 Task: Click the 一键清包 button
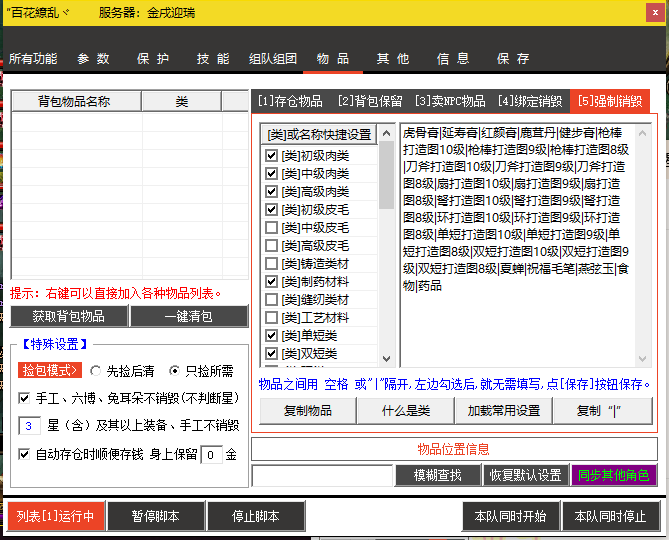click(189, 316)
